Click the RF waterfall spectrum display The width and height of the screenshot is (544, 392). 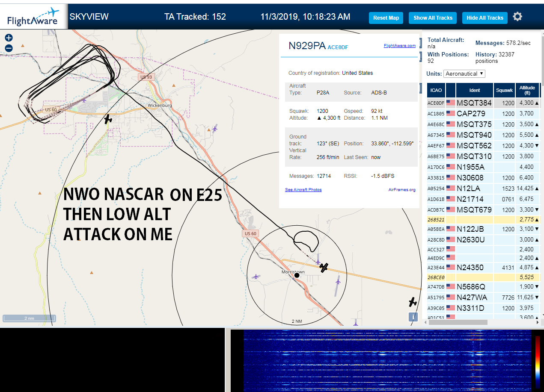point(387,361)
